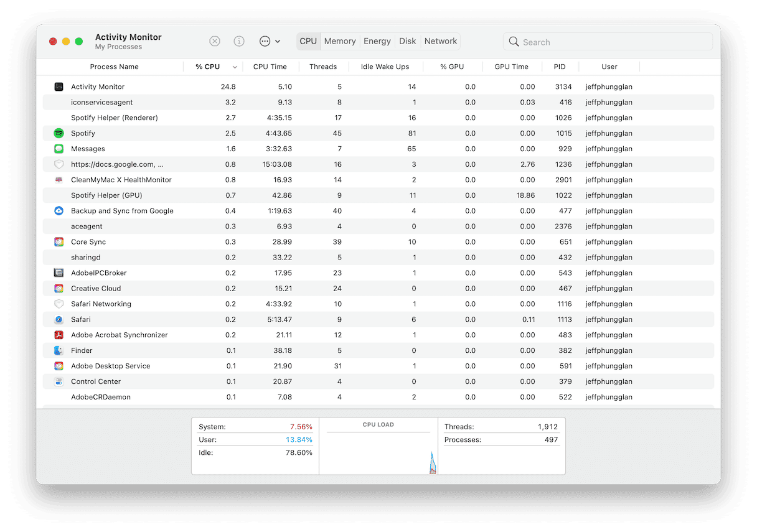Switch to the Network tab
The height and width of the screenshot is (532, 757).
coord(441,41)
